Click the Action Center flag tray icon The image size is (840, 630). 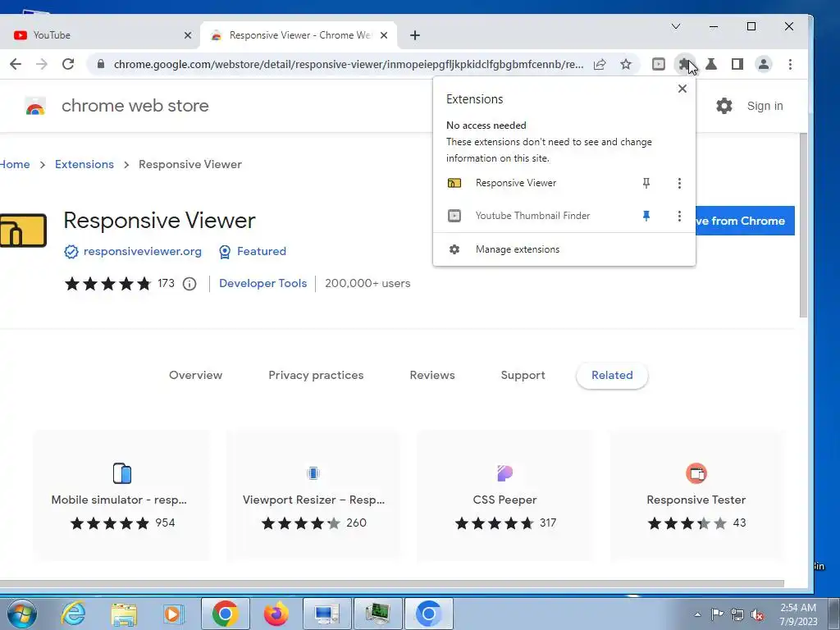717,614
